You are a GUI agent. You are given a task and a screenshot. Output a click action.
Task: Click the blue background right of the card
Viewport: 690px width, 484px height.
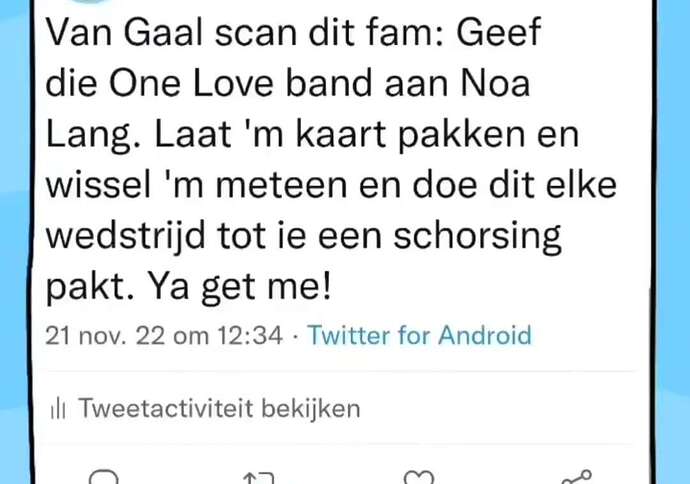point(673,242)
